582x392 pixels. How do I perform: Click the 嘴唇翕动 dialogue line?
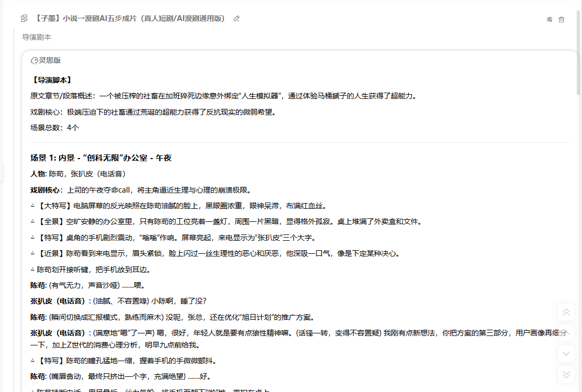pyautogui.click(x=122, y=377)
